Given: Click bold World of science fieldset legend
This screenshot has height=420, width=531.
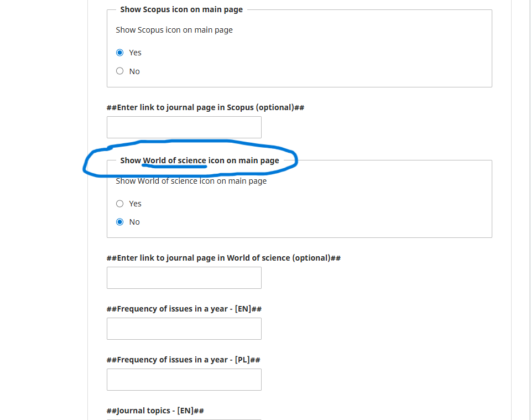Looking at the screenshot, I should click(200, 160).
